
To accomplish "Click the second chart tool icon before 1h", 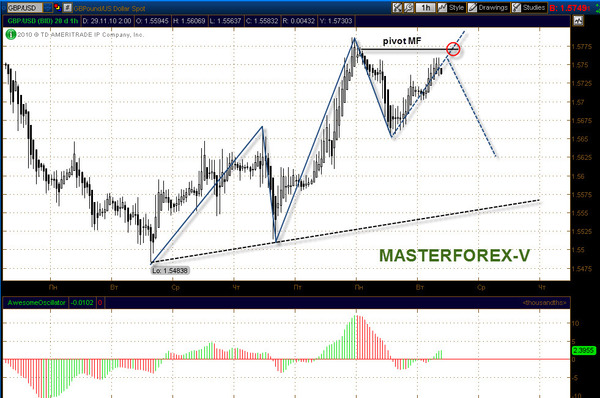I will pos(409,7).
